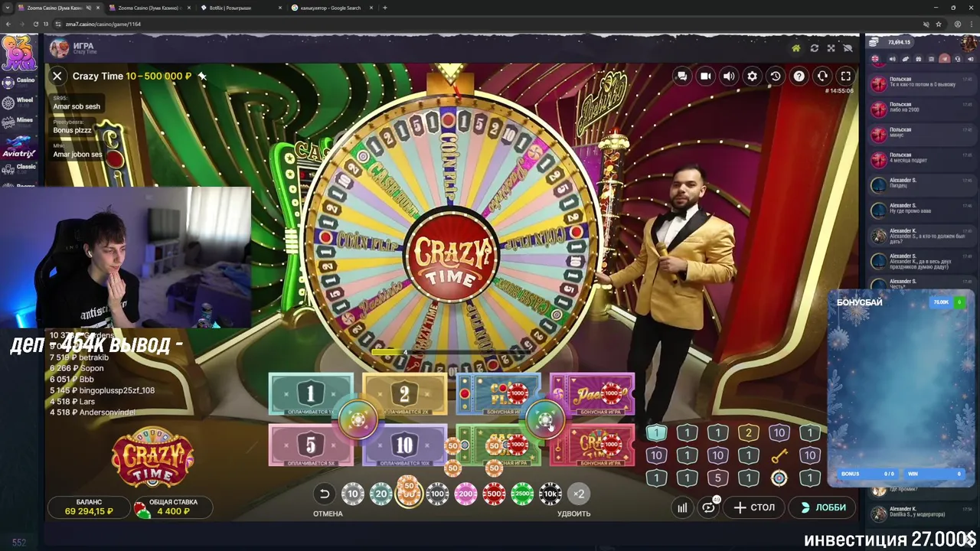Close the Crazy Time game
Image resolution: width=980 pixels, height=551 pixels.
pyautogui.click(x=57, y=76)
